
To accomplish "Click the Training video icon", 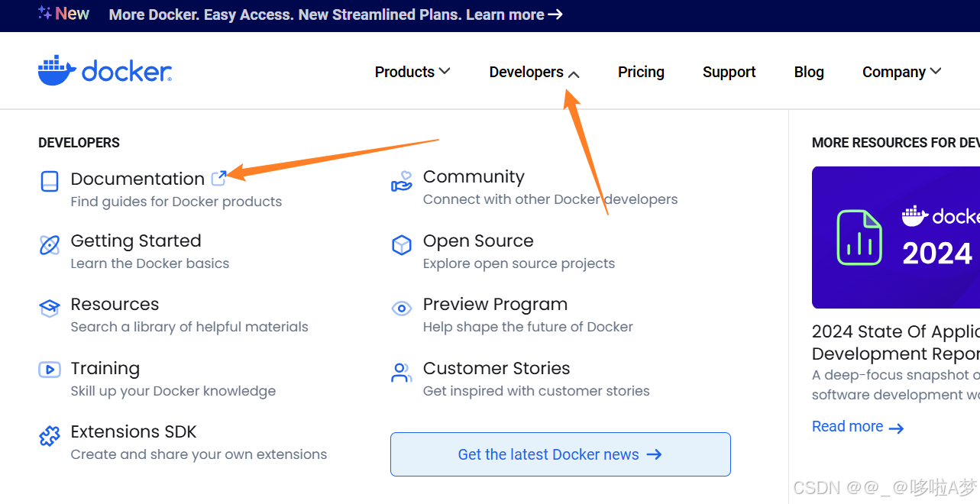I will point(49,369).
